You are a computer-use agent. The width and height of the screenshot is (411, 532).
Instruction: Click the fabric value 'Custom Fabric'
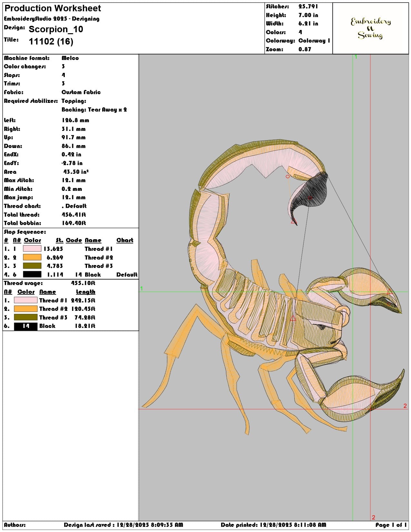[81, 92]
